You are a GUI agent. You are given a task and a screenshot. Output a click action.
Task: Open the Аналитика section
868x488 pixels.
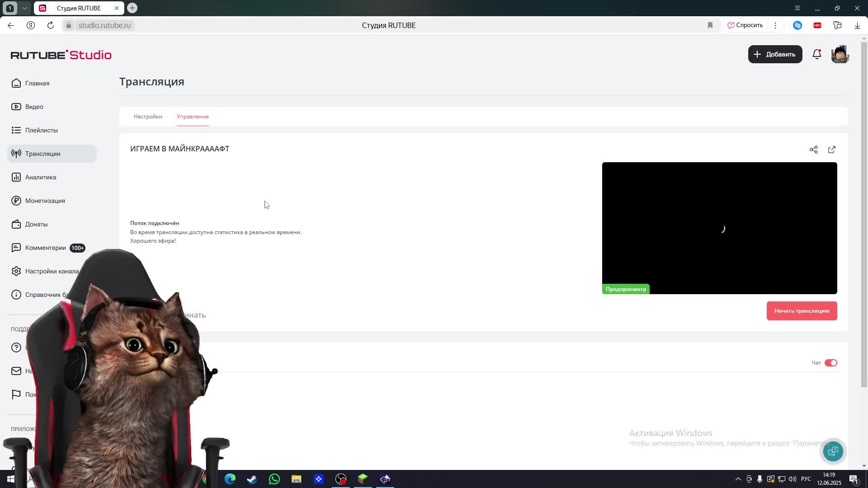tap(34, 177)
